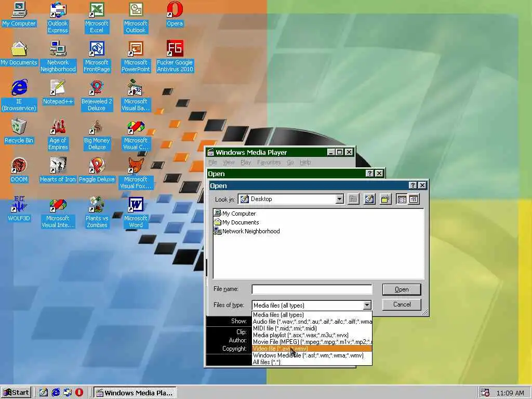Open the Go menu in Media Player
532x399 pixels.
pos(290,162)
